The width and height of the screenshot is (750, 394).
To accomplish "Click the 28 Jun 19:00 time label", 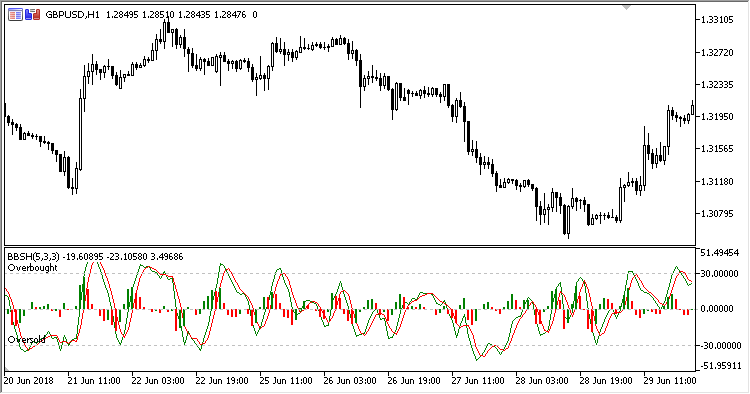I will 606,381.
